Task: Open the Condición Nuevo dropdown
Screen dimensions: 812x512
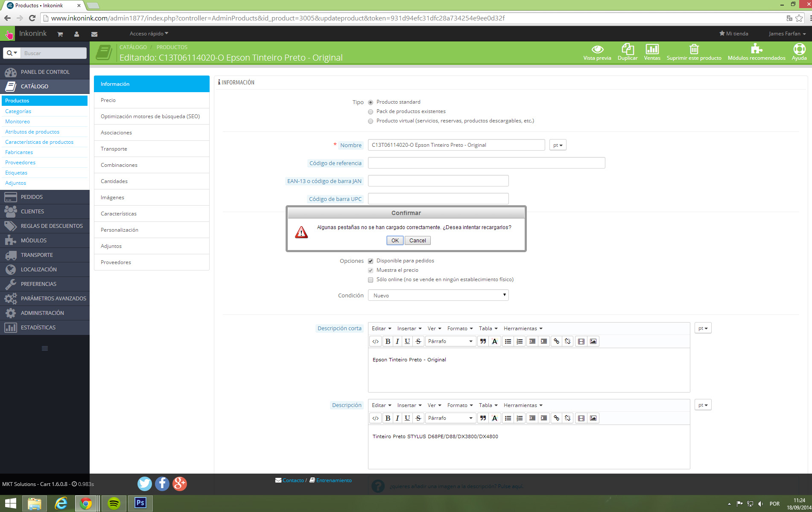Action: 438,295
